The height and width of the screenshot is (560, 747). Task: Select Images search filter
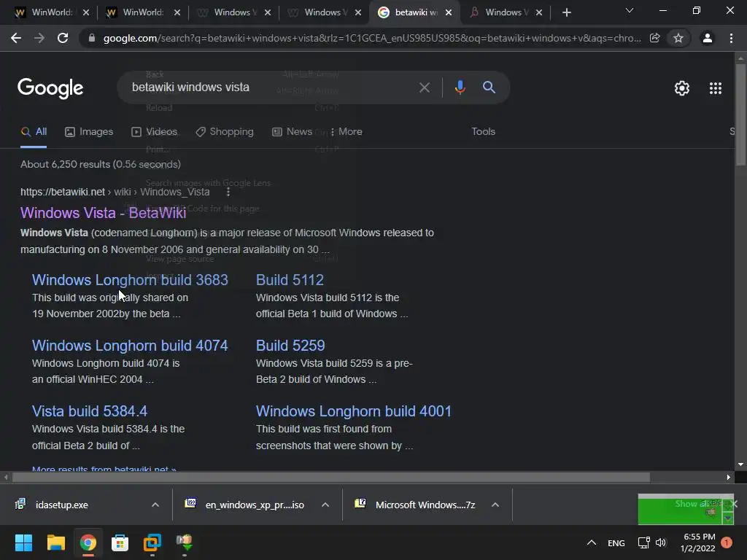pos(89,131)
